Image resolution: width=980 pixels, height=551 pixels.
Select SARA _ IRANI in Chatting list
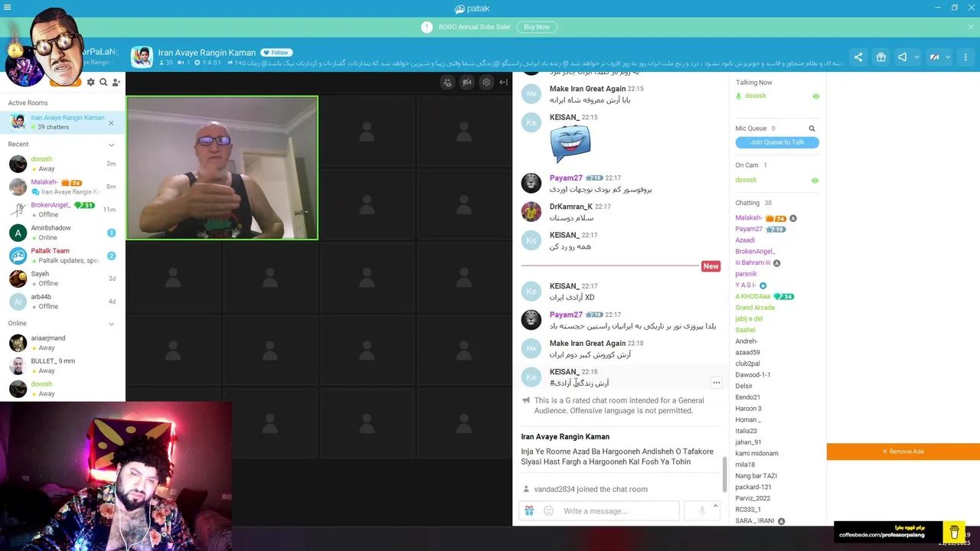[x=755, y=521]
